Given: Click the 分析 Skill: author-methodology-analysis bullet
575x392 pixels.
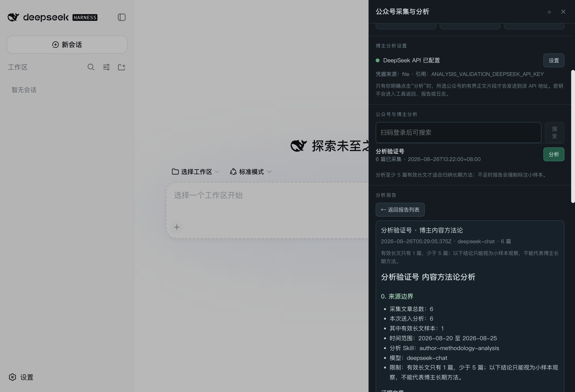Looking at the screenshot, I should tap(444, 348).
